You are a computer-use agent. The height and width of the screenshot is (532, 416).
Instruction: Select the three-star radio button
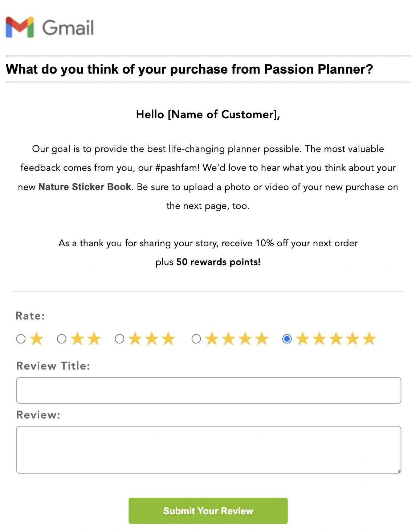point(119,339)
